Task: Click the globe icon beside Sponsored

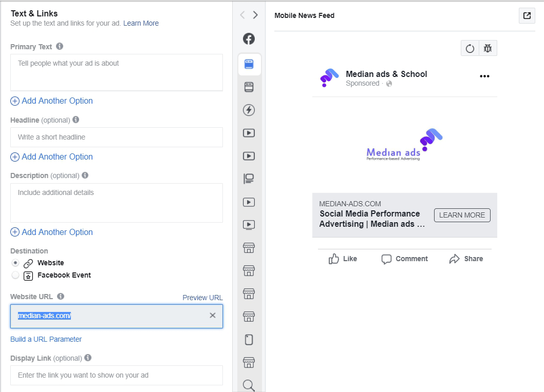Action: [389, 84]
